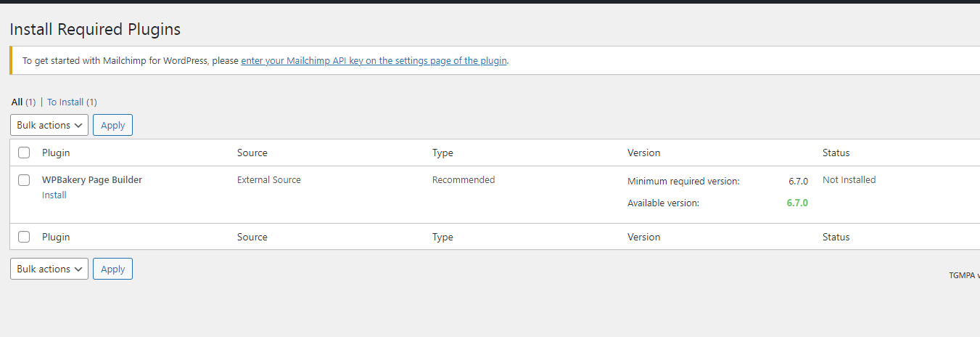
Task: Tick the select-all checkbox in table footer
Action: [24, 237]
